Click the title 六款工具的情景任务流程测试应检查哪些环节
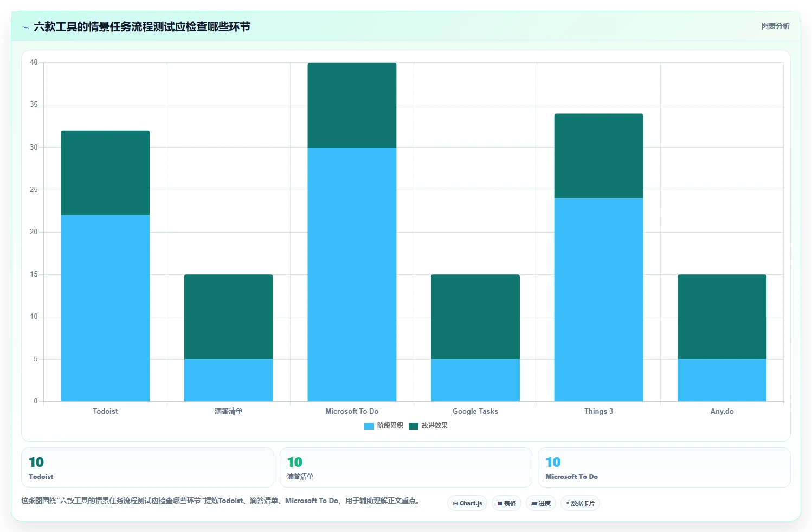The image size is (812, 532). click(x=142, y=27)
